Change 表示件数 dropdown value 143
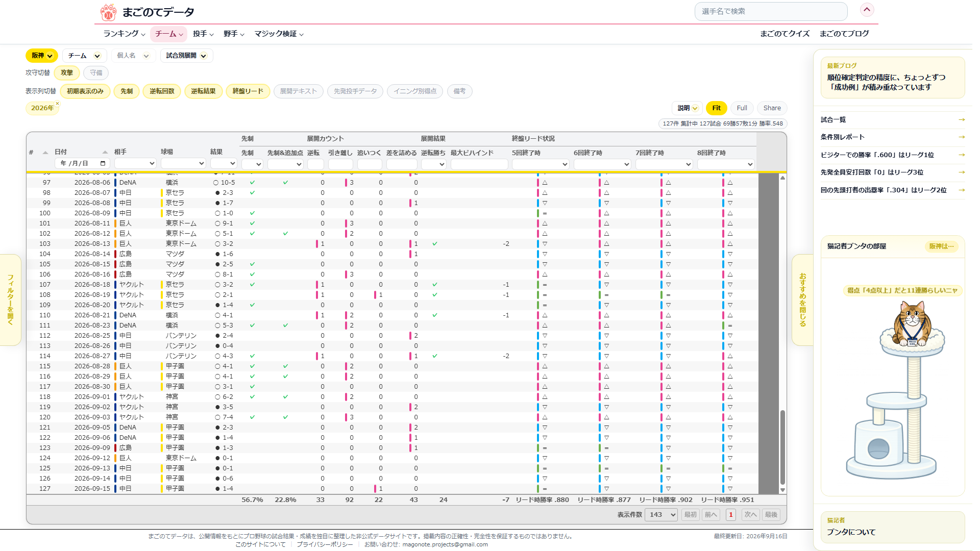This screenshot has height=551, width=980. [661, 515]
